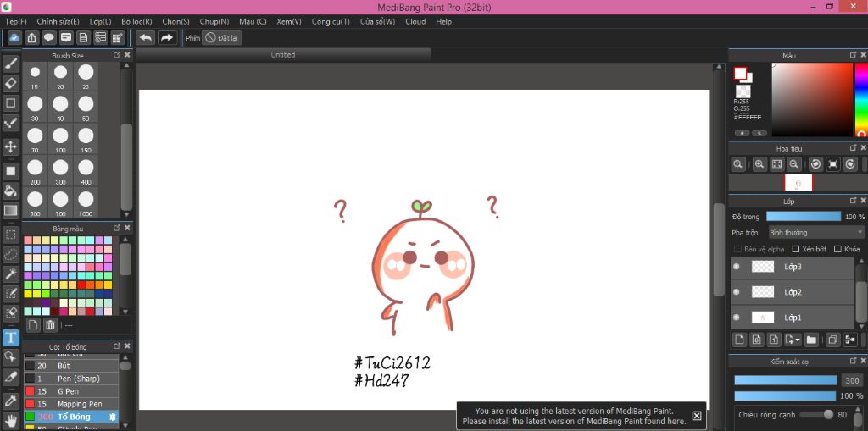Select the Gradient tool

click(x=11, y=210)
